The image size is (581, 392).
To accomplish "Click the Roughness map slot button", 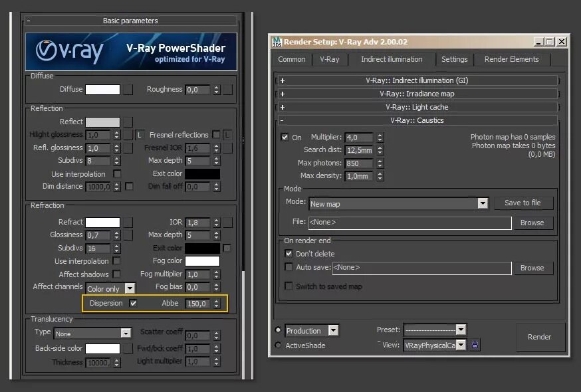I will click(227, 90).
